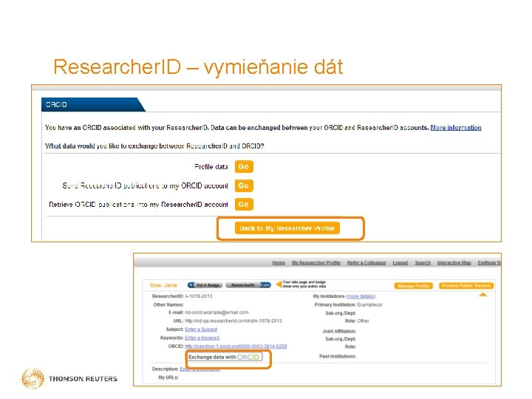Click the Get A Badge icon button
The image size is (532, 399).
tap(205, 285)
